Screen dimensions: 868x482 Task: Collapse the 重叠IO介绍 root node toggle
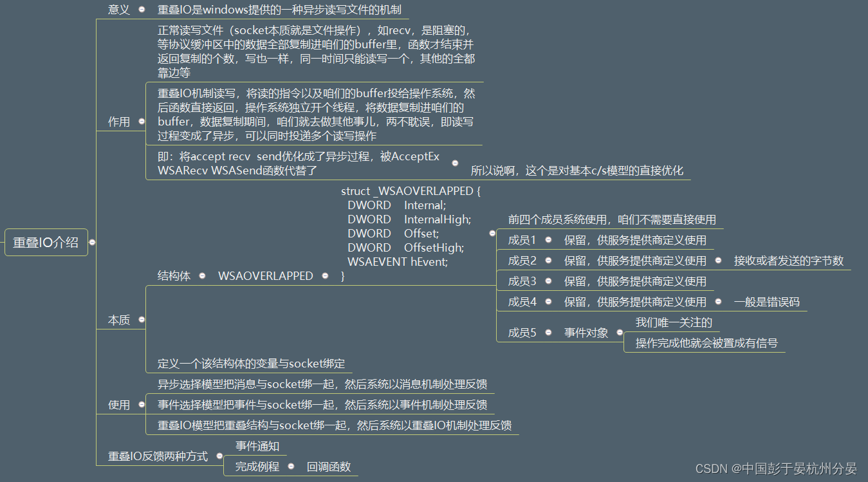click(x=93, y=243)
